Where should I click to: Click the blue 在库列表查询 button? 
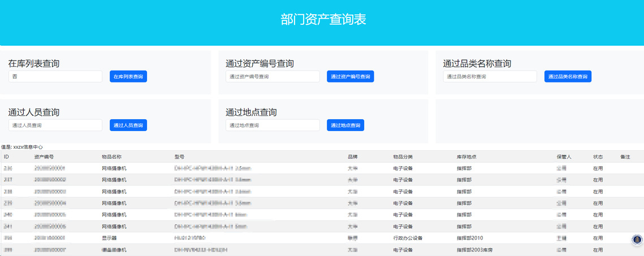click(x=128, y=76)
